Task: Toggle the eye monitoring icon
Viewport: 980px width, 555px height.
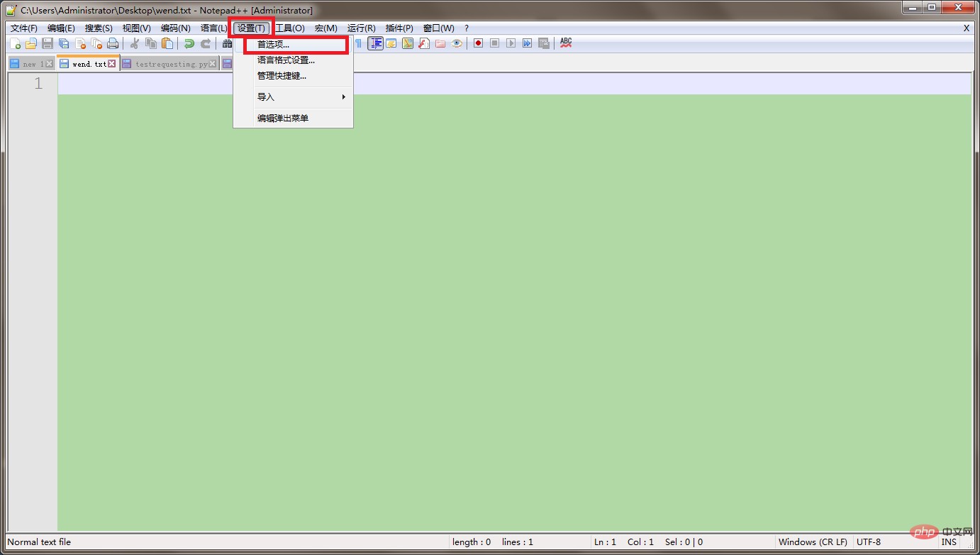Action: pos(457,43)
